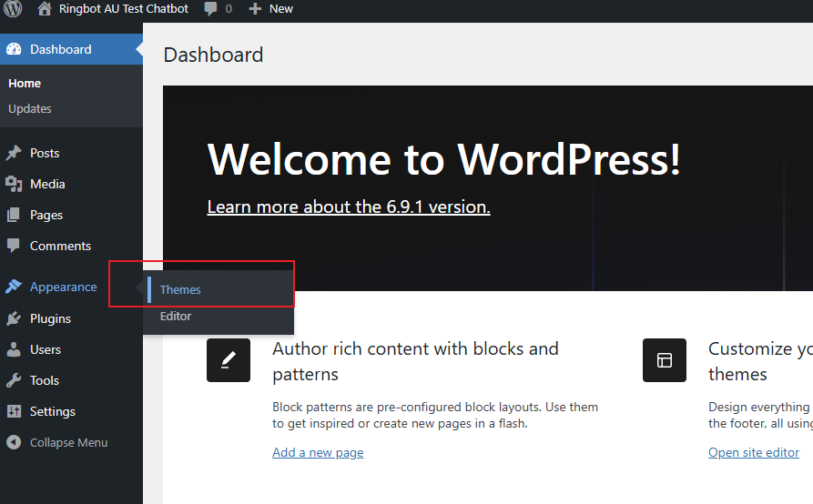The width and height of the screenshot is (813, 504).
Task: Click the WordPress logo icon in admin bar
Action: (14, 8)
